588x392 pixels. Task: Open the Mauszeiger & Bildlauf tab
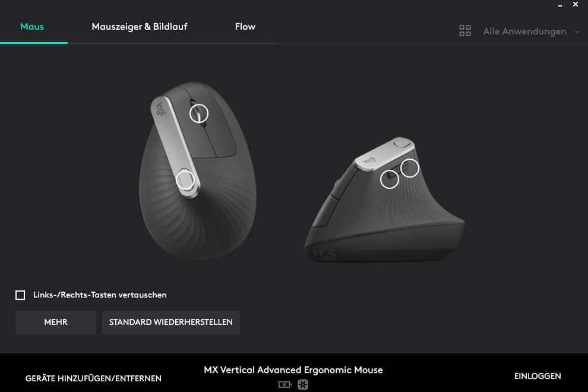click(x=140, y=27)
